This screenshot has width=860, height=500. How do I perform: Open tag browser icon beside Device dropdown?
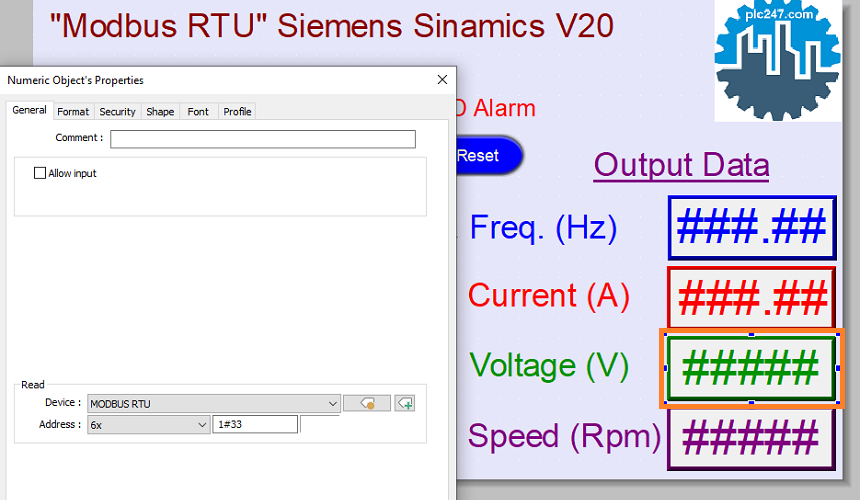(367, 404)
